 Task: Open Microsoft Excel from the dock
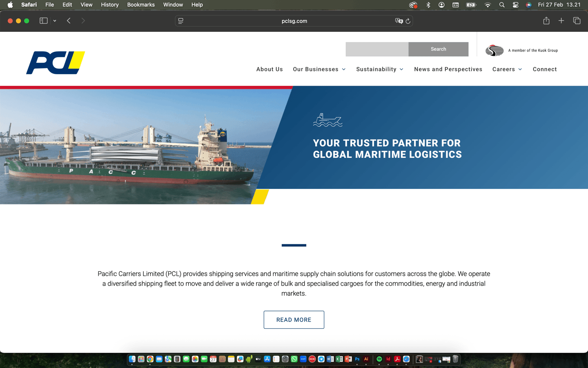pos(339,359)
